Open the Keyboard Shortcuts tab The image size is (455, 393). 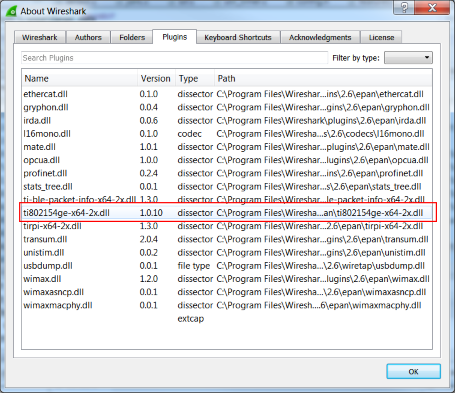238,37
